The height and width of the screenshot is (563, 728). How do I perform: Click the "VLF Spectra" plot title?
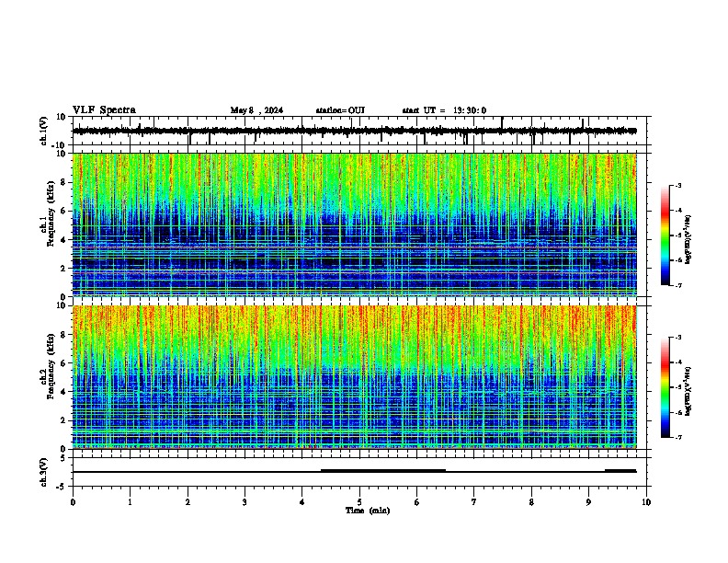click(104, 110)
